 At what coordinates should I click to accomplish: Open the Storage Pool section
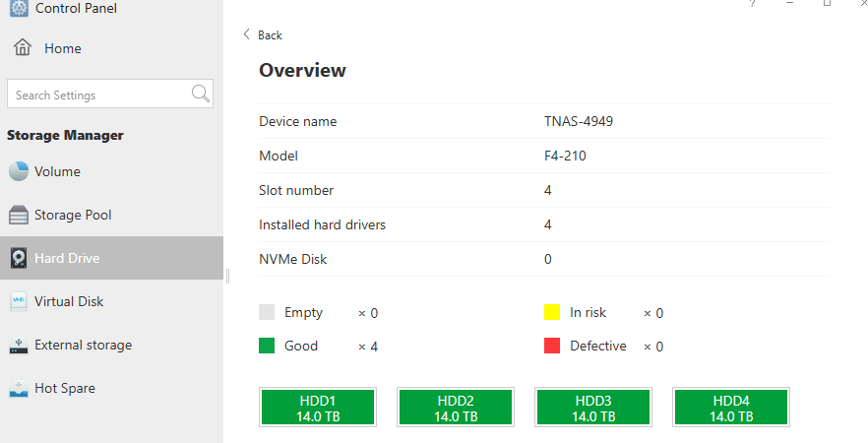click(110, 215)
